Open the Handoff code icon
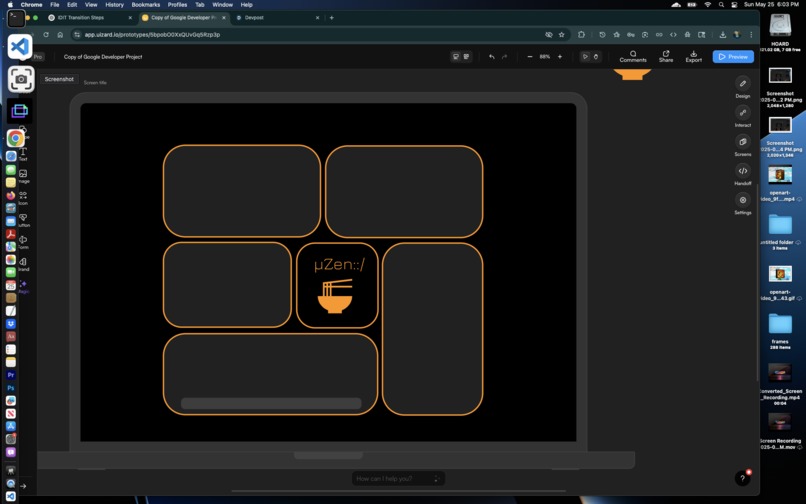Screen dimensions: 806x504 pyautogui.click(x=743, y=171)
